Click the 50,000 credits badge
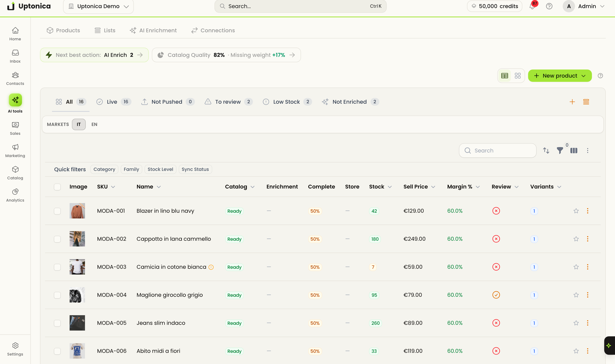615x364 pixels. tap(495, 6)
